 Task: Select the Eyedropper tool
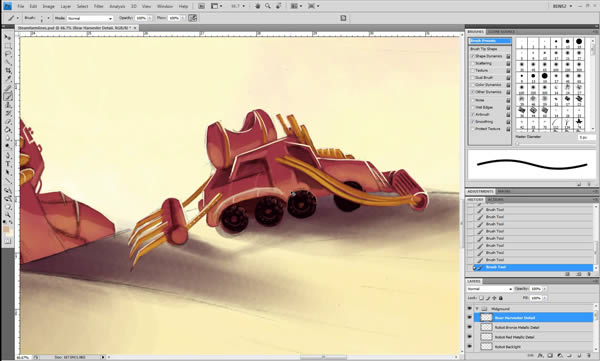[8, 79]
